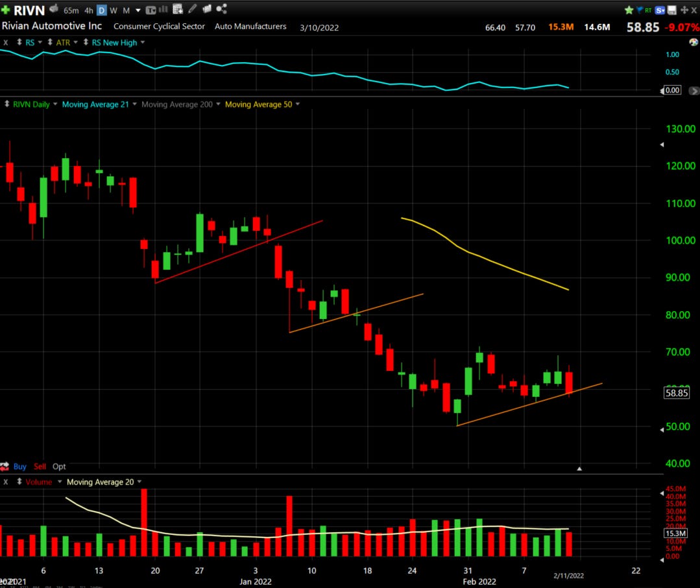Select the 4h timeframe
This screenshot has height=588, width=700.
coord(89,10)
